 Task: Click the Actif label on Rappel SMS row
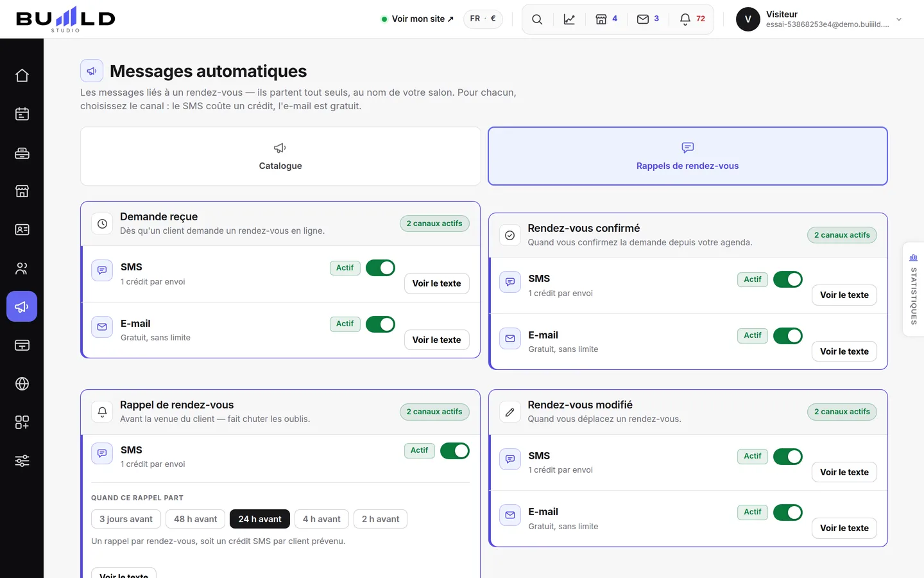420,451
